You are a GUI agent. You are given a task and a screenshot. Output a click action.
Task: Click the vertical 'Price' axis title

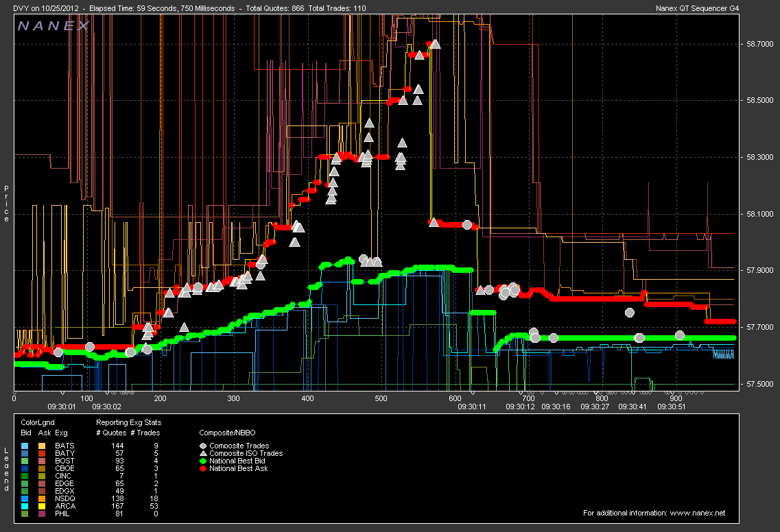[x=6, y=204]
